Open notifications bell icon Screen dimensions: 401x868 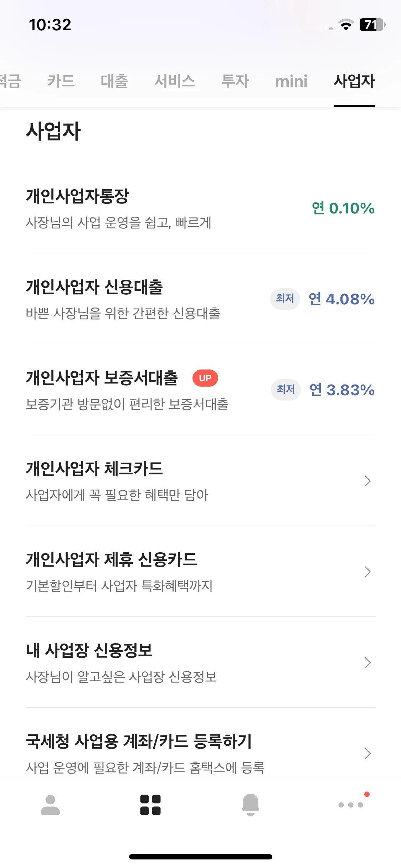click(x=251, y=805)
